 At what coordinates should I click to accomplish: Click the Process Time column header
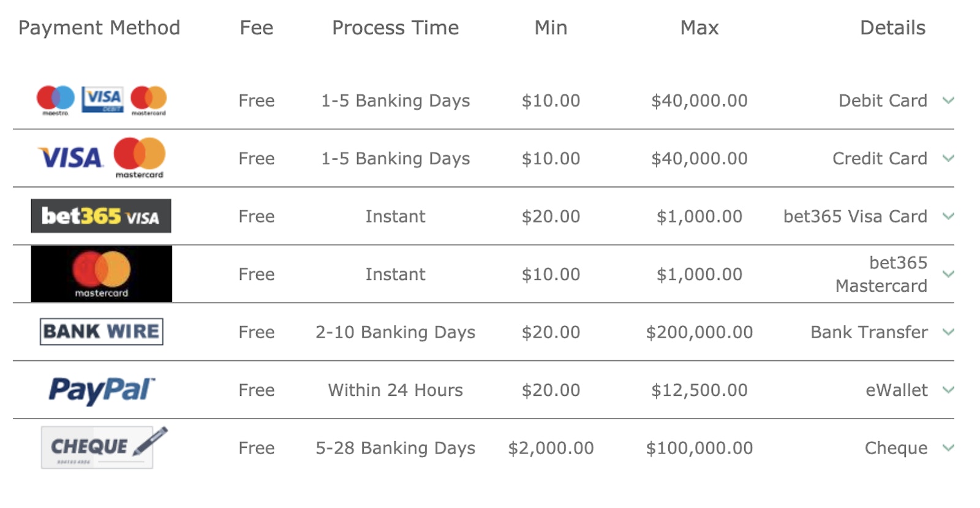(395, 28)
